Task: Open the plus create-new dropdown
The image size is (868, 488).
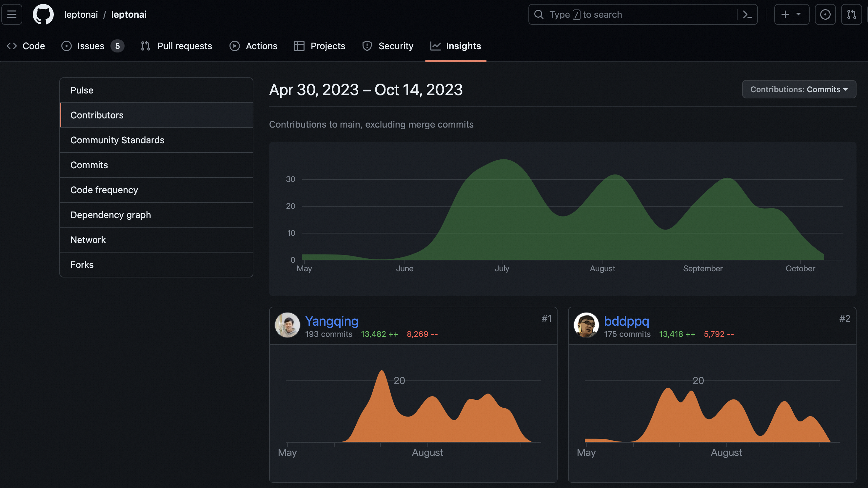Action: click(791, 14)
